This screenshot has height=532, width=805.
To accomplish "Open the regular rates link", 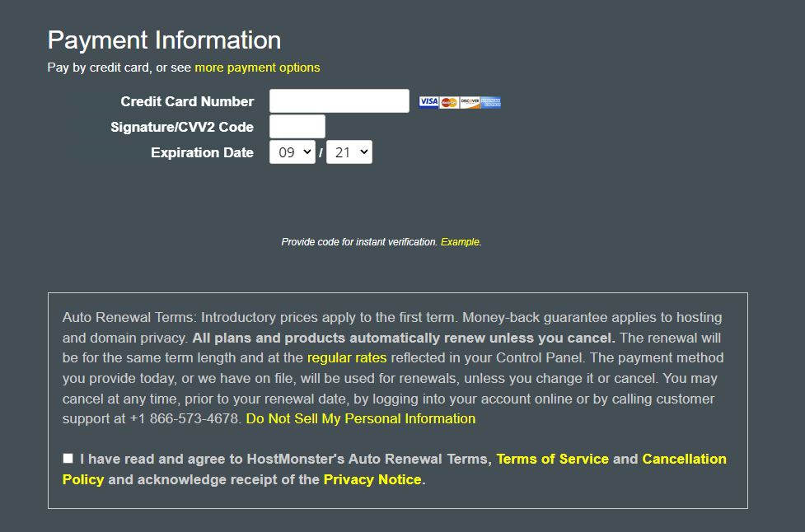I will click(347, 357).
